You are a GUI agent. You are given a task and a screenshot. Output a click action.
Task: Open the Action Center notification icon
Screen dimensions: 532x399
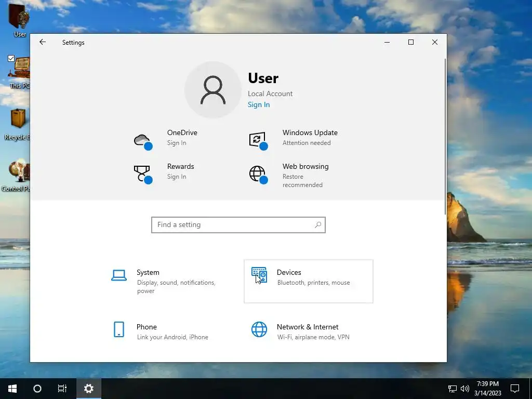515,389
